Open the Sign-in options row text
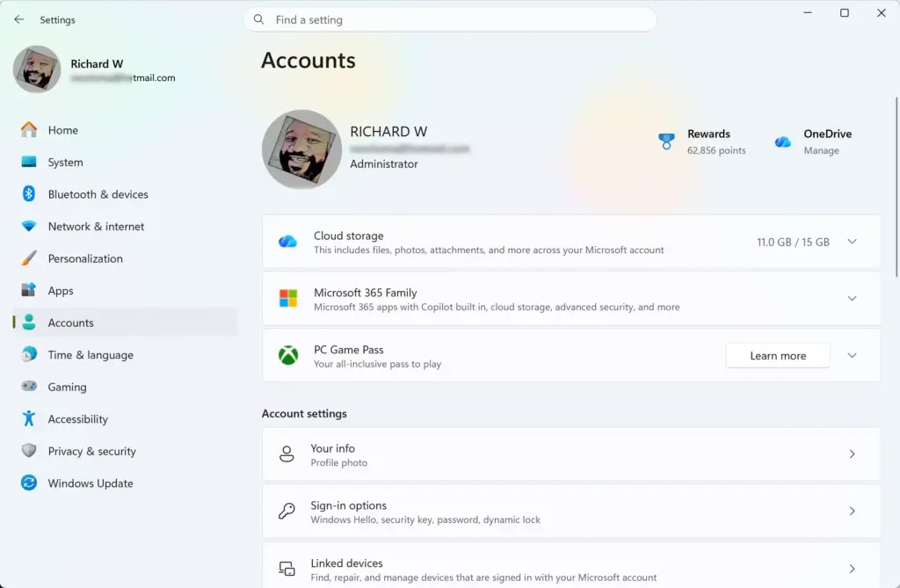The height and width of the screenshot is (588, 900). (425, 512)
